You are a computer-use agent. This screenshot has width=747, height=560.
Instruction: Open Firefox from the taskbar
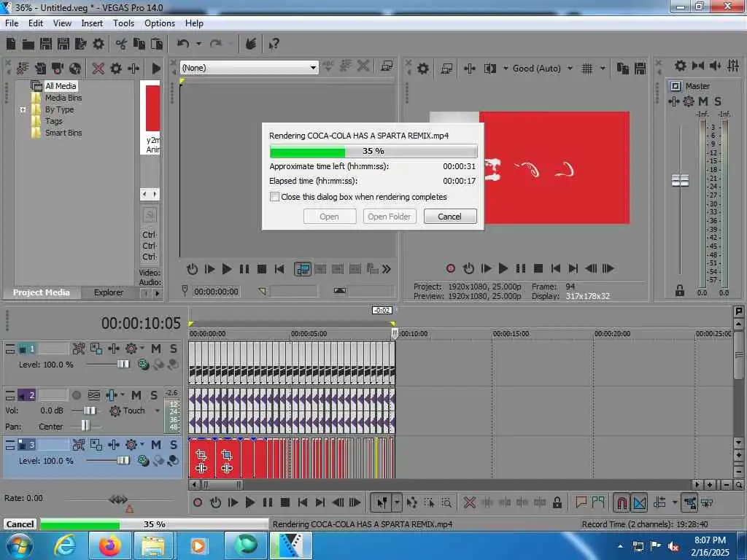coord(109,545)
